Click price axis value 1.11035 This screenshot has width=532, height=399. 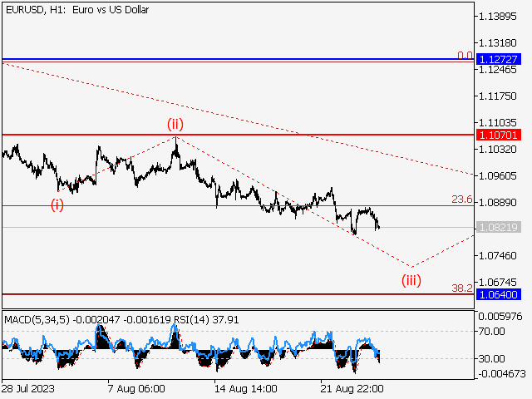tap(497, 122)
